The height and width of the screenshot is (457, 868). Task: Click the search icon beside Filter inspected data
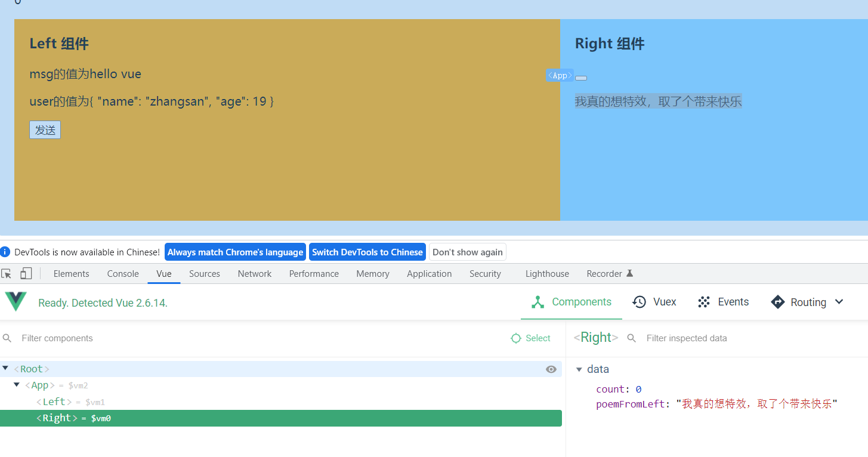pyautogui.click(x=632, y=338)
